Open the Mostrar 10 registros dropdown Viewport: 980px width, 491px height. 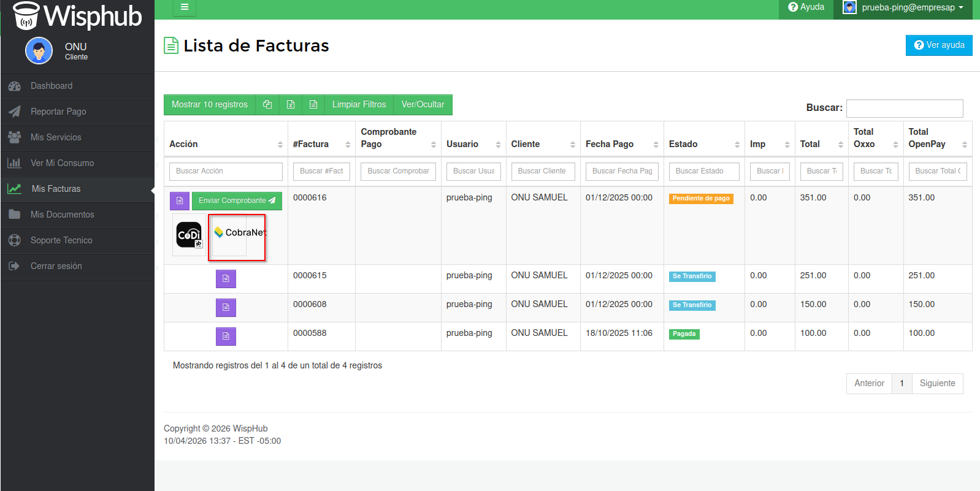click(210, 104)
